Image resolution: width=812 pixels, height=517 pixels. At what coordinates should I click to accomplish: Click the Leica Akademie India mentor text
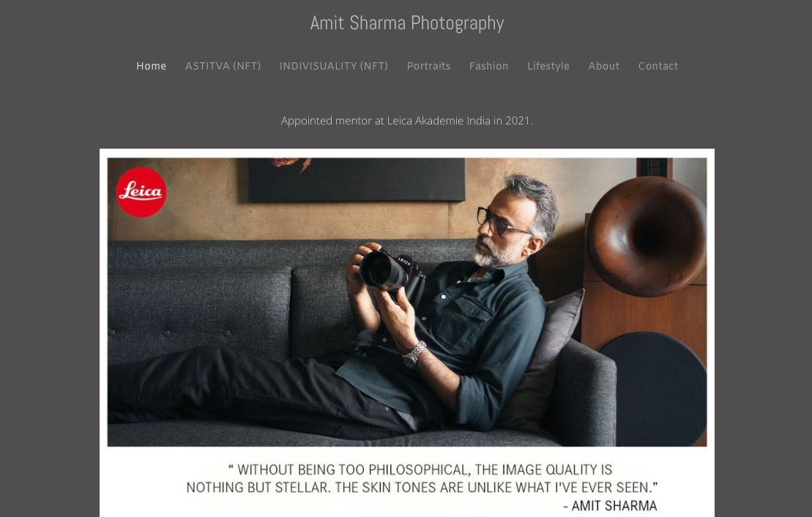tap(407, 121)
